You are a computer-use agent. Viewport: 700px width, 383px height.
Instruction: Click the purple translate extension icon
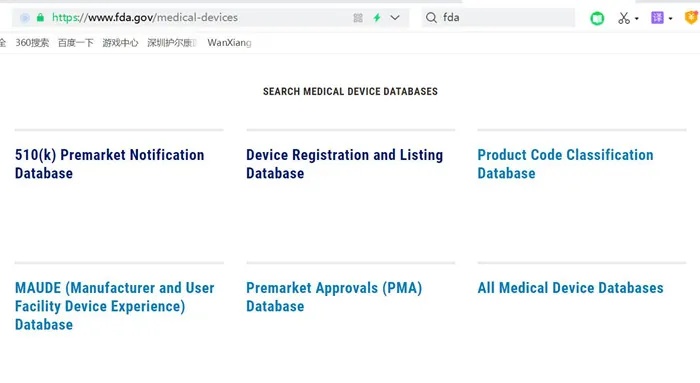[x=657, y=17]
